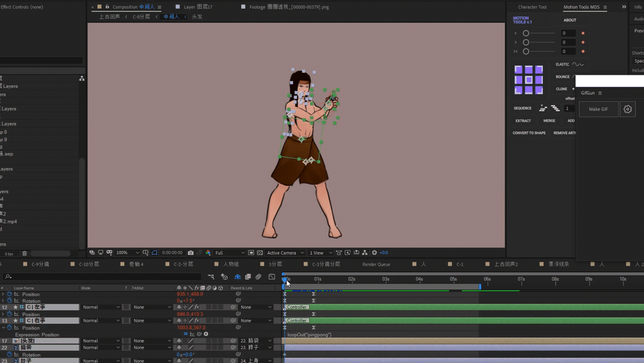Click the sequence descending stairs icon
The image size is (644, 363).
tap(555, 108)
